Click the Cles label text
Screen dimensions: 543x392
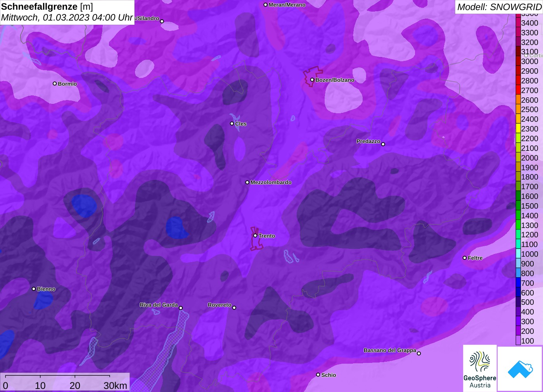click(241, 124)
